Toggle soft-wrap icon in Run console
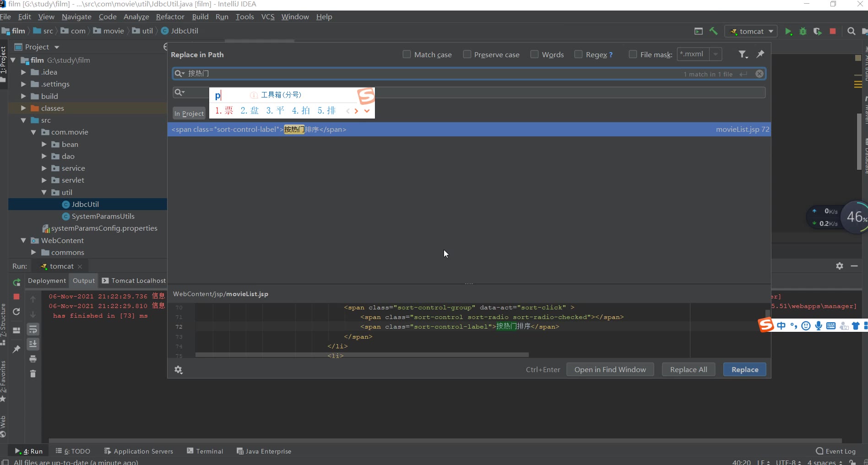 point(33,330)
